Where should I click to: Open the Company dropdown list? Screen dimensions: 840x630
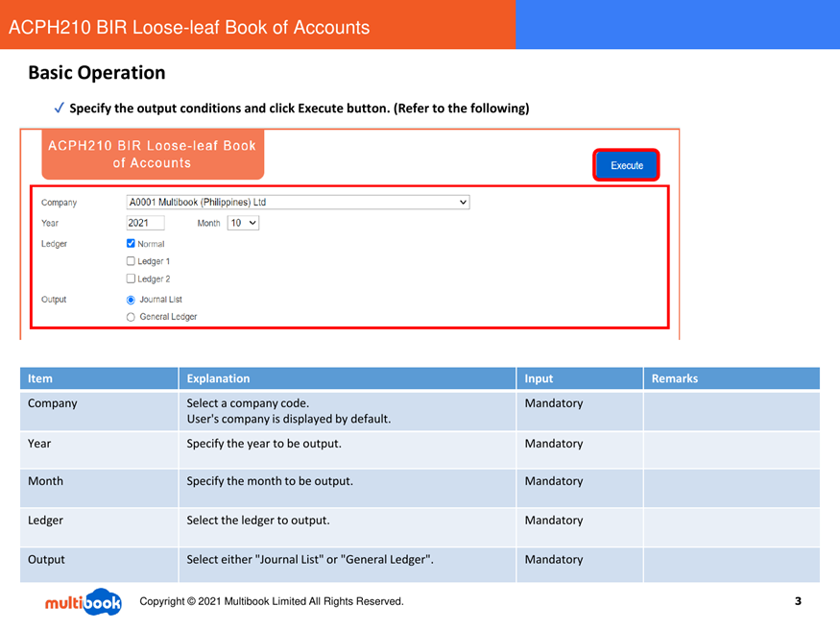(298, 202)
